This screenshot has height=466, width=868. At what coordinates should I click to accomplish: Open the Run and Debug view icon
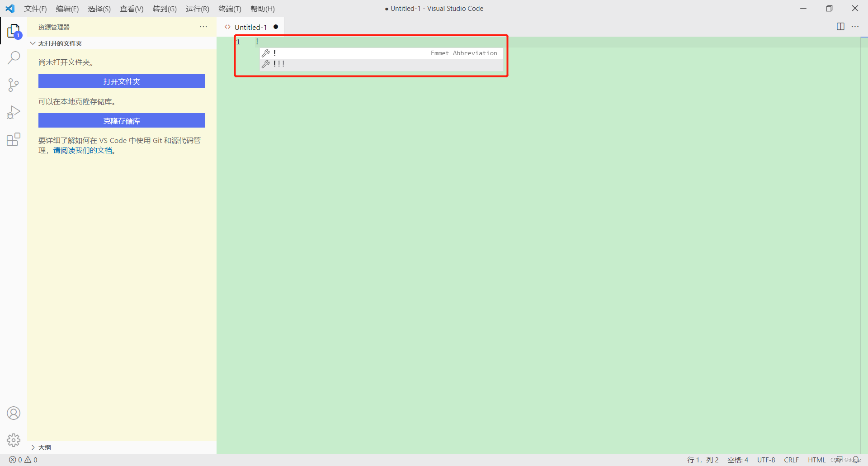click(14, 112)
